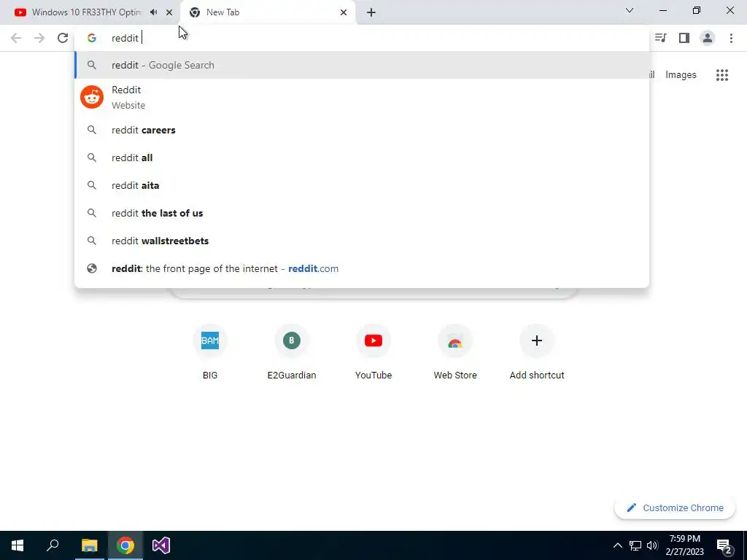
Task: Select the Reddit Website suggestion
Action: click(362, 98)
